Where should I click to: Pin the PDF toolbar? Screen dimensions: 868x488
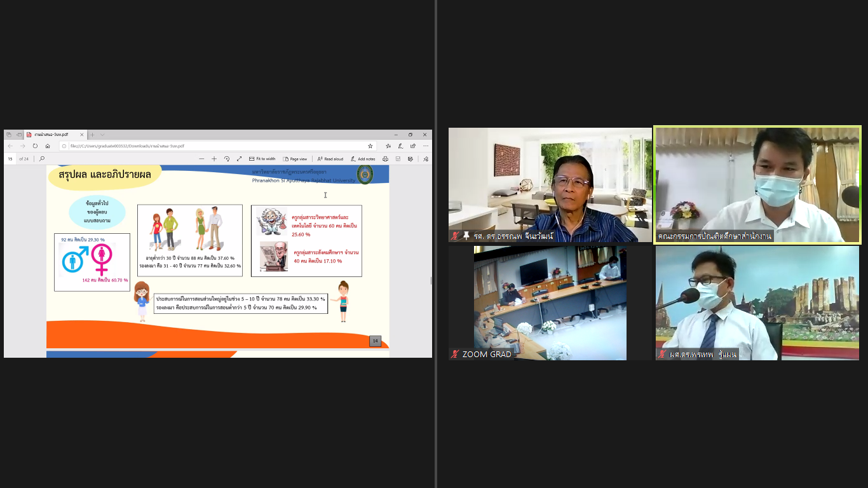[x=425, y=159]
